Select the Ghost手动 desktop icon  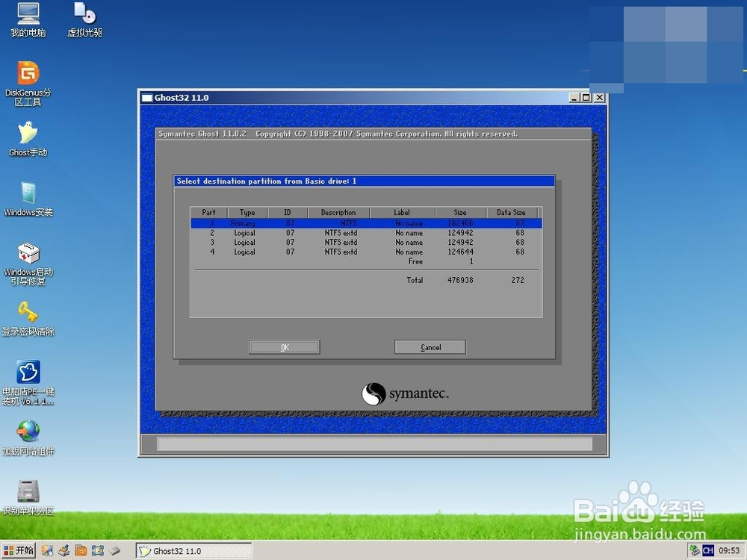(x=28, y=139)
